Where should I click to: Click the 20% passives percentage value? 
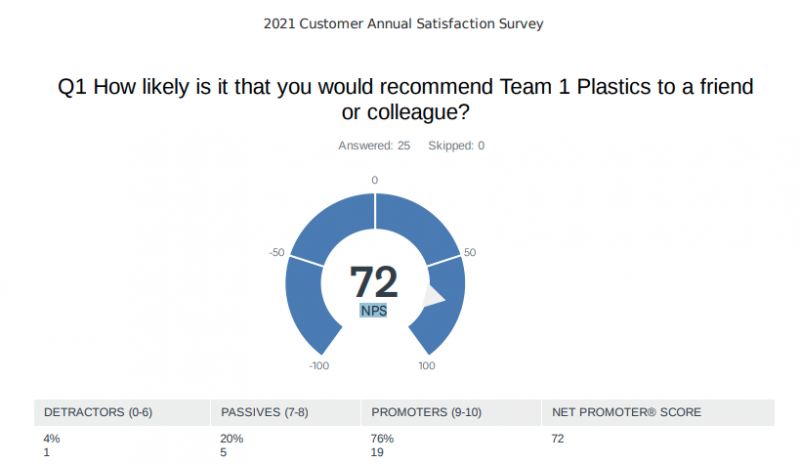click(x=230, y=439)
